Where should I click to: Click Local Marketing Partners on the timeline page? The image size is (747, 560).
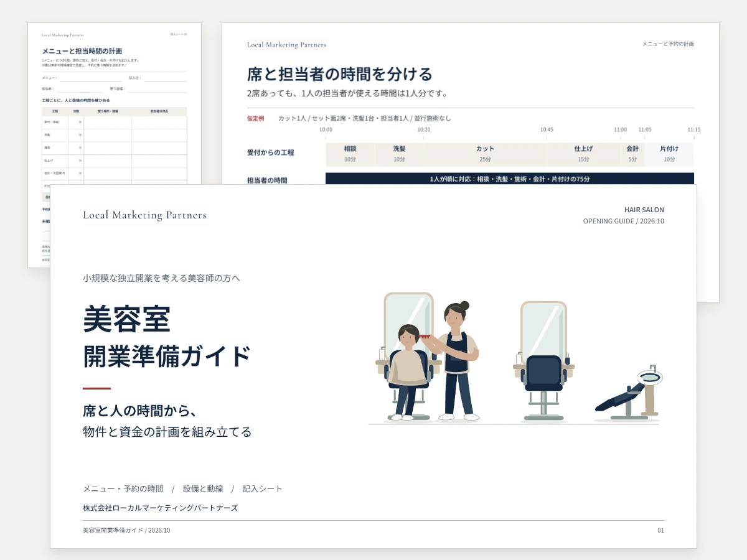tap(286, 45)
